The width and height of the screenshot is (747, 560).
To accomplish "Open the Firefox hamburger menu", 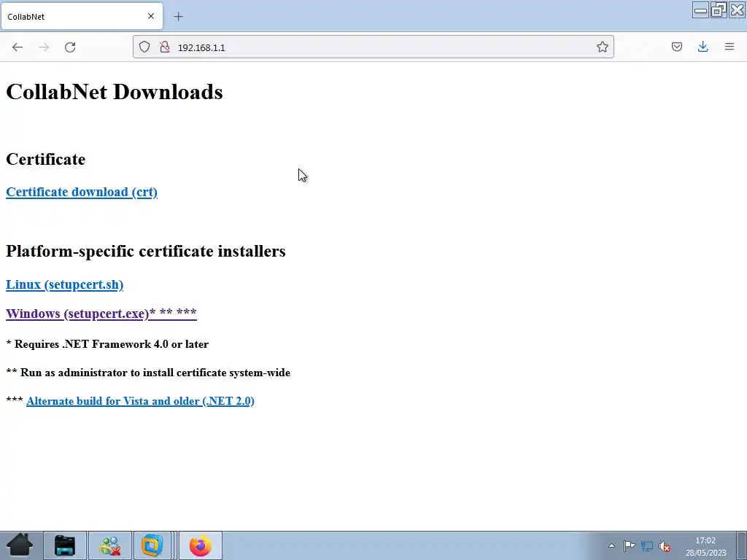I will [x=729, y=47].
